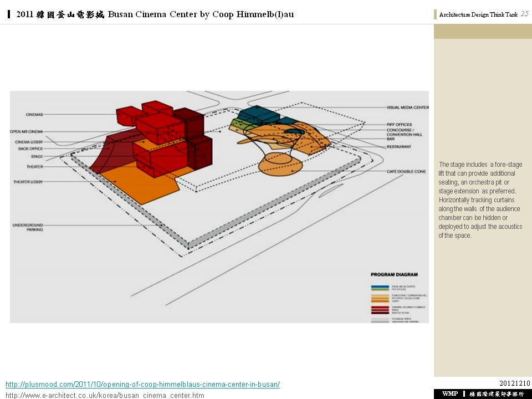This screenshot has width=532, height=399.
Task: Click the slide title Busan Cinema Center
Action: (x=155, y=14)
